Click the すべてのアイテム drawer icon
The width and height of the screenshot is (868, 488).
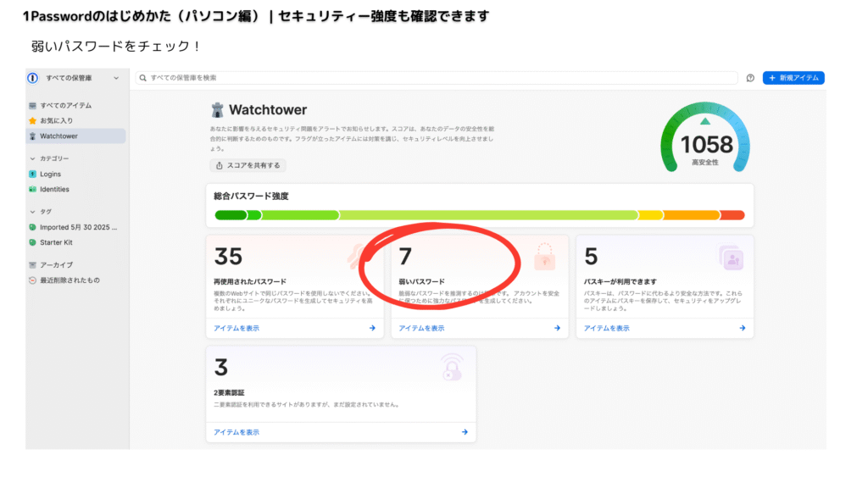point(33,105)
